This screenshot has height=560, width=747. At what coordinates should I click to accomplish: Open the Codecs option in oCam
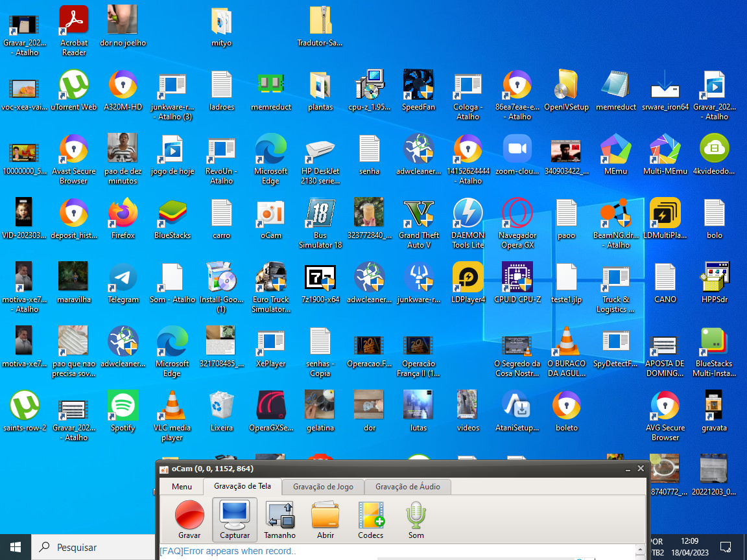pos(371,520)
